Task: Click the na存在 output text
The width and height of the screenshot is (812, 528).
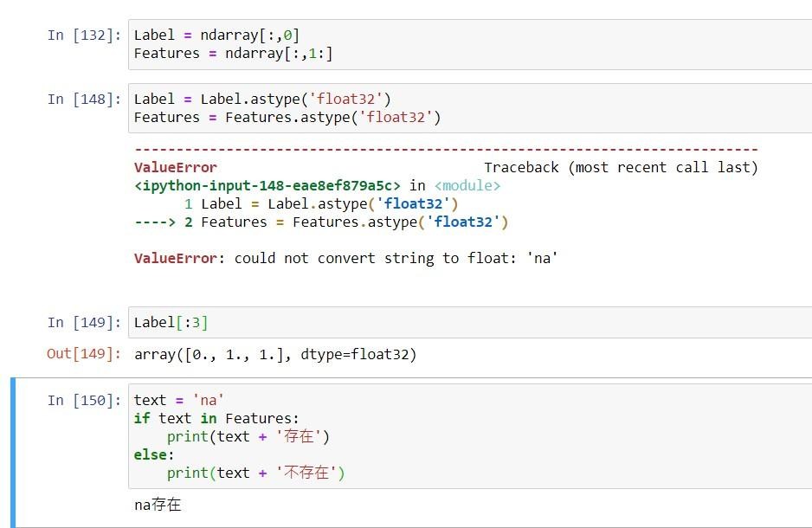Action: pos(158,505)
